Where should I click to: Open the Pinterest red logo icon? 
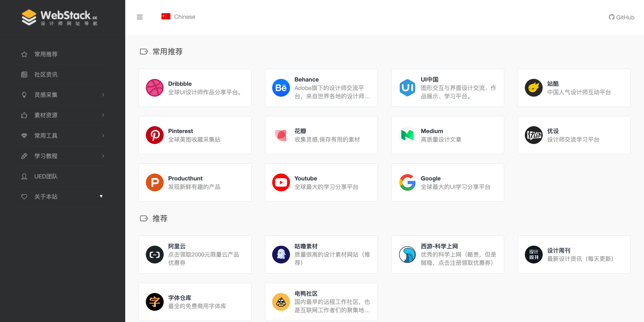pos(155,135)
